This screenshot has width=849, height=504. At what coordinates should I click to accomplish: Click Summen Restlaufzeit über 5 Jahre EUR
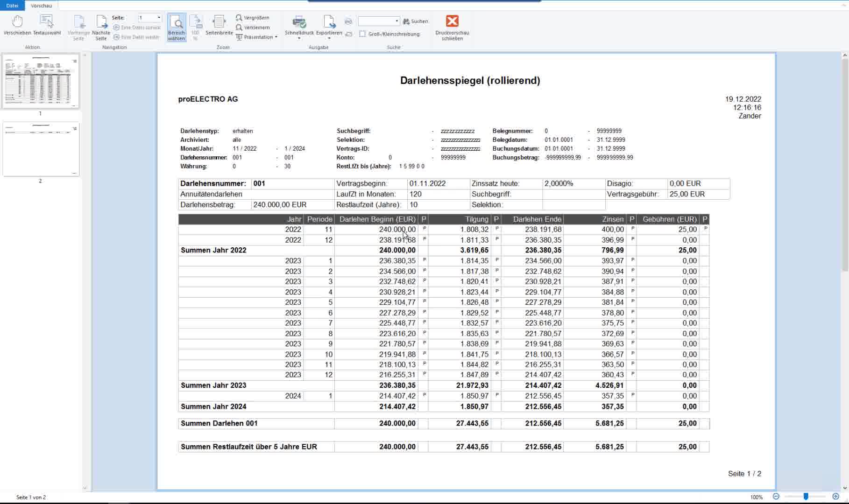point(249,447)
